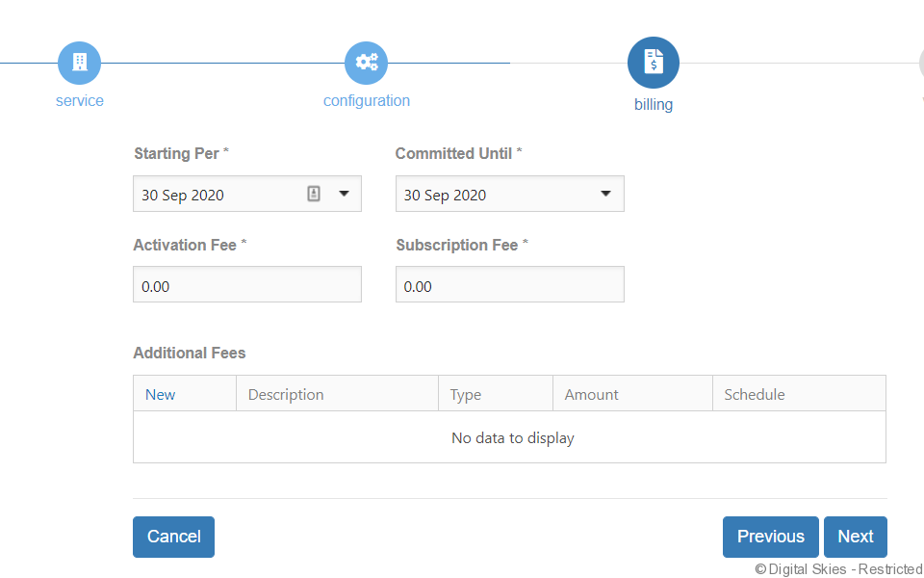This screenshot has height=578, width=924.
Task: Proceed with the Next button
Action: pyautogui.click(x=855, y=538)
